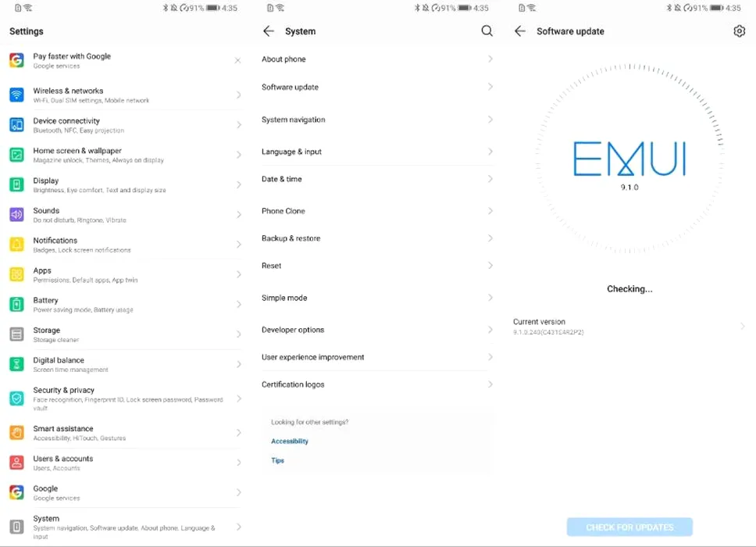The image size is (756, 547).
Task: Open the Developer options entry
Action: (x=377, y=330)
